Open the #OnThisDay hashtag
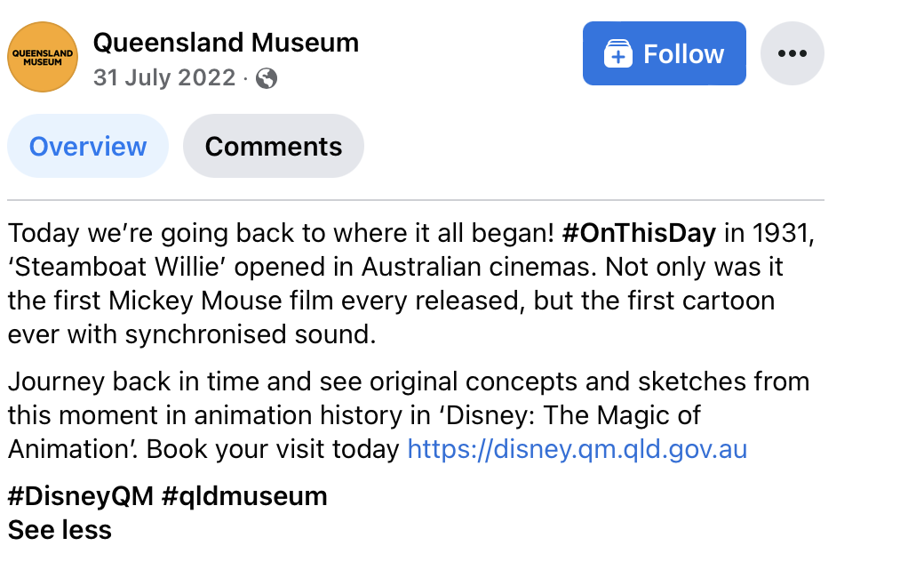This screenshot has height=562, width=924. (639, 234)
